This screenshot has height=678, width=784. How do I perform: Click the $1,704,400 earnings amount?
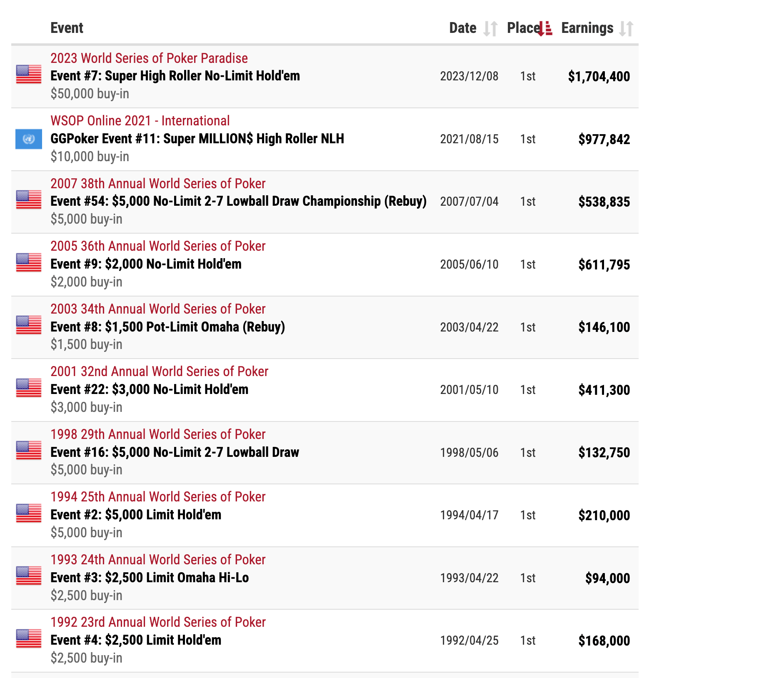tap(599, 77)
